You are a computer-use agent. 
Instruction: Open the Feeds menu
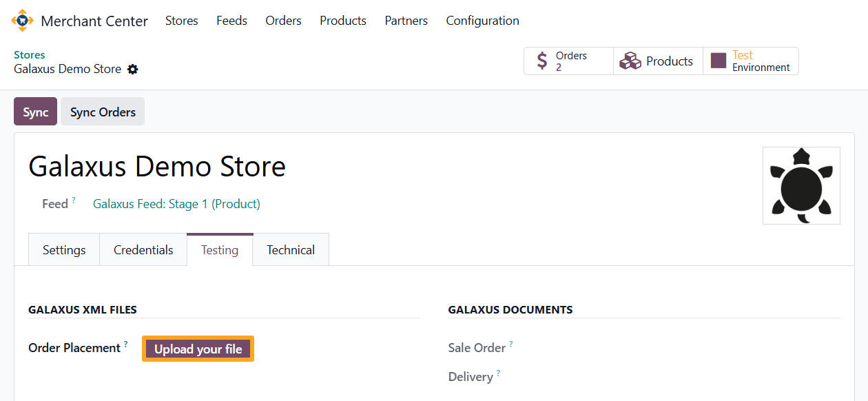231,21
